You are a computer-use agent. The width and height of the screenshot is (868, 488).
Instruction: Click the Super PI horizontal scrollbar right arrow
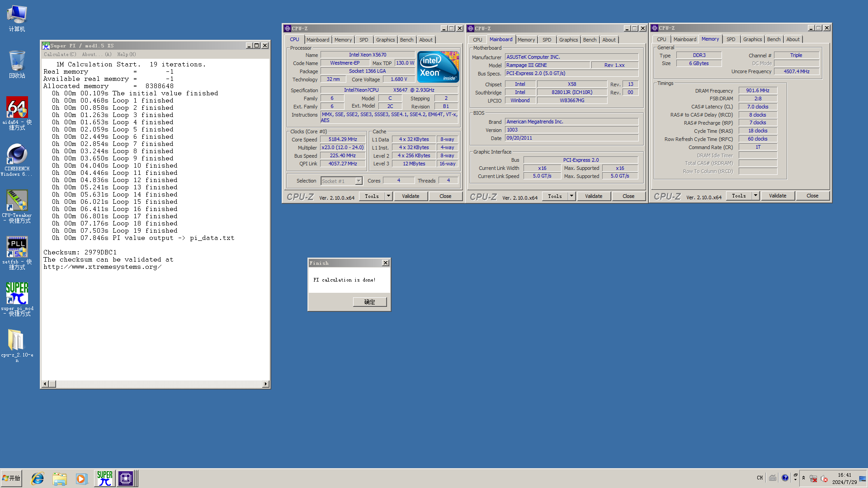coord(266,384)
